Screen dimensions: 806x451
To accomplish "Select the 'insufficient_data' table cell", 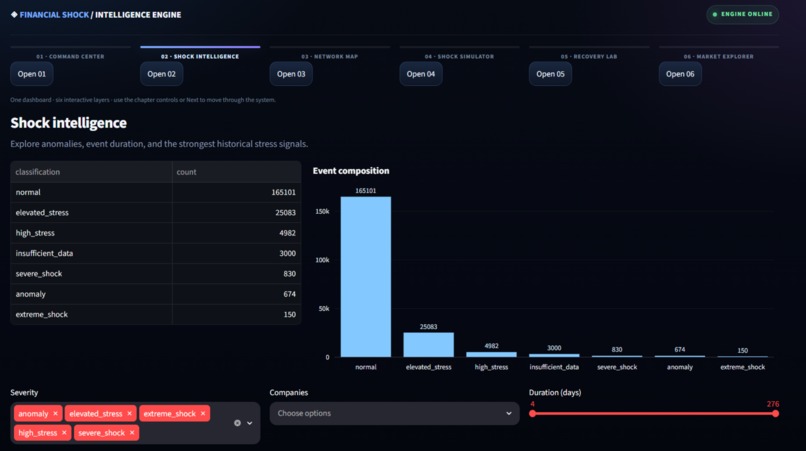I will tap(91, 253).
